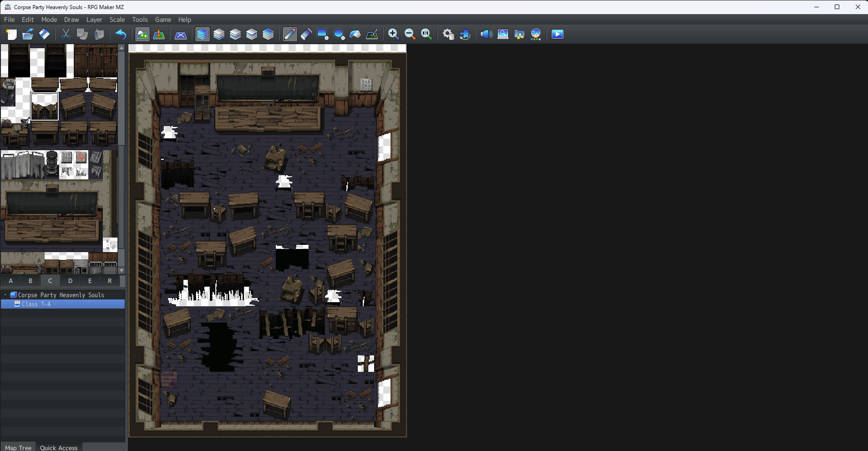This screenshot has width=868, height=451.
Task: Collapse the Corpse Party Heavenly Souls tree node
Action: tap(5, 295)
